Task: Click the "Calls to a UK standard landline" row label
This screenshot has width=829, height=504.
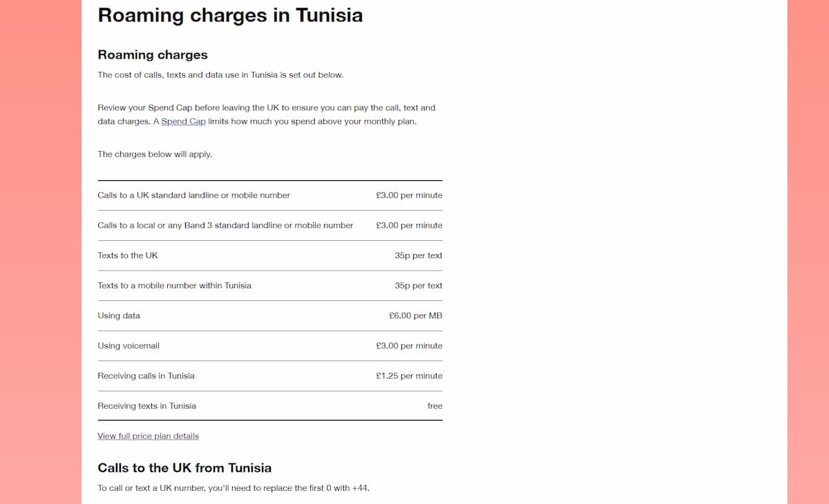Action: click(x=193, y=195)
